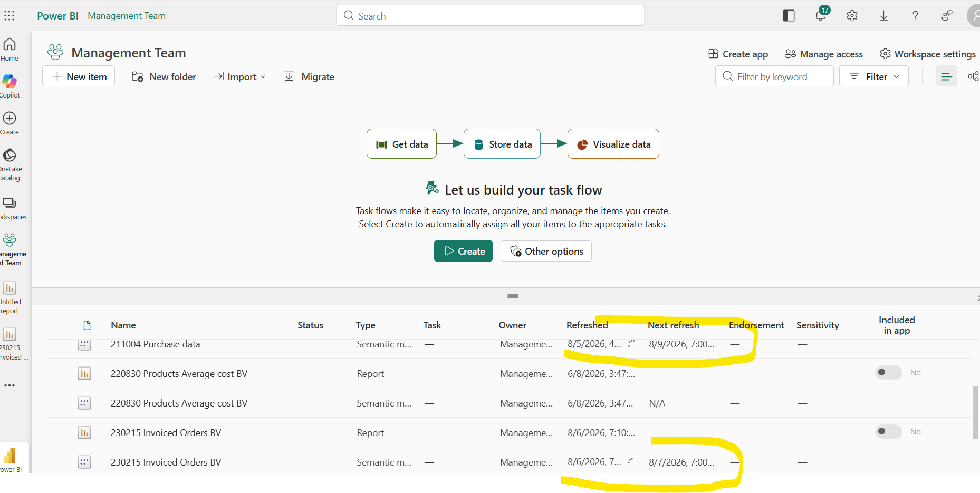Click the task flow pane resize handle
Screen dimensions: 980x493
513,296
